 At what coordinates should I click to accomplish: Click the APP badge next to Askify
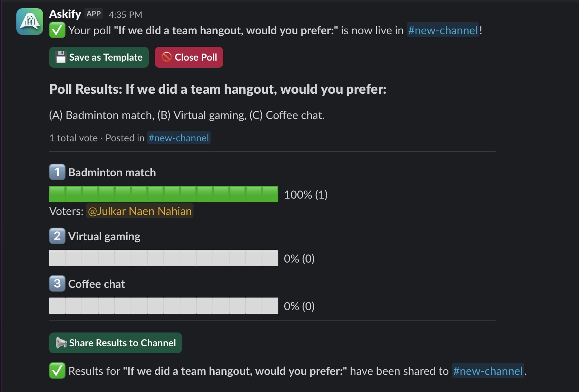click(x=94, y=13)
